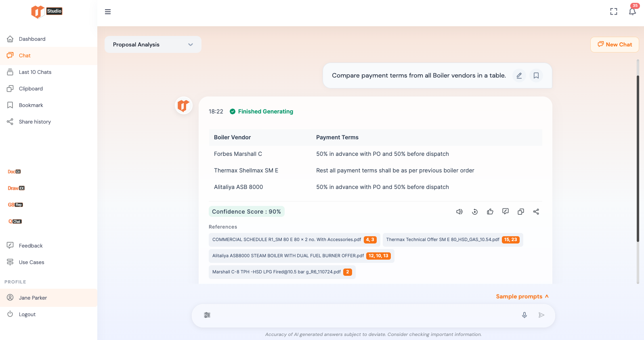
Task: Send the message with the arrow icon
Action: (541, 315)
